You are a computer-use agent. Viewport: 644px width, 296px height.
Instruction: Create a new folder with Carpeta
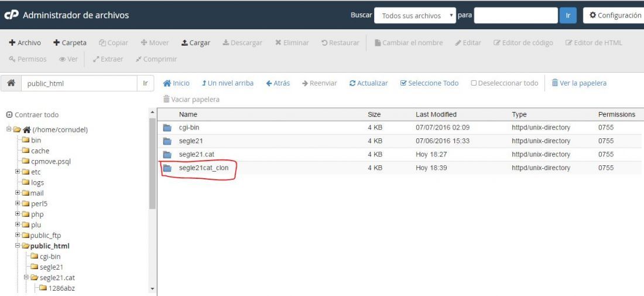[x=70, y=43]
